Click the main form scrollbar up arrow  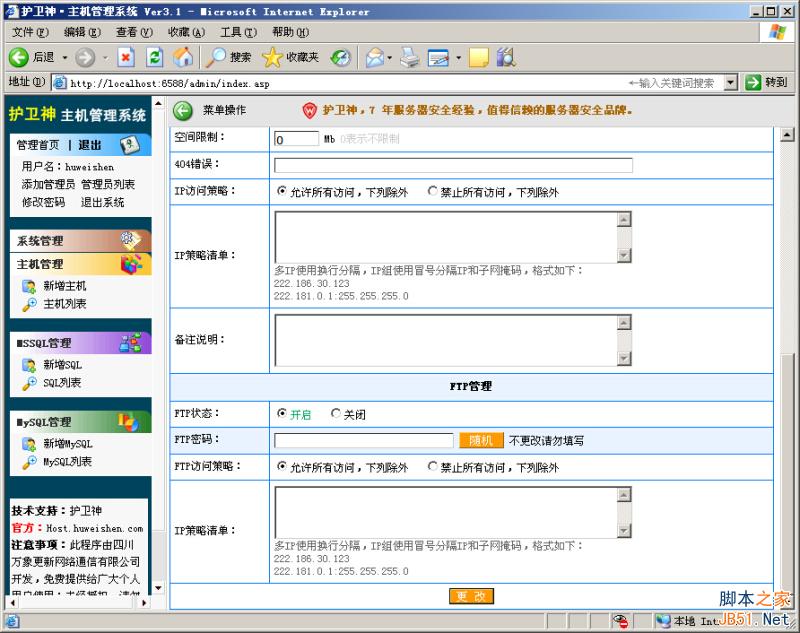click(787, 135)
